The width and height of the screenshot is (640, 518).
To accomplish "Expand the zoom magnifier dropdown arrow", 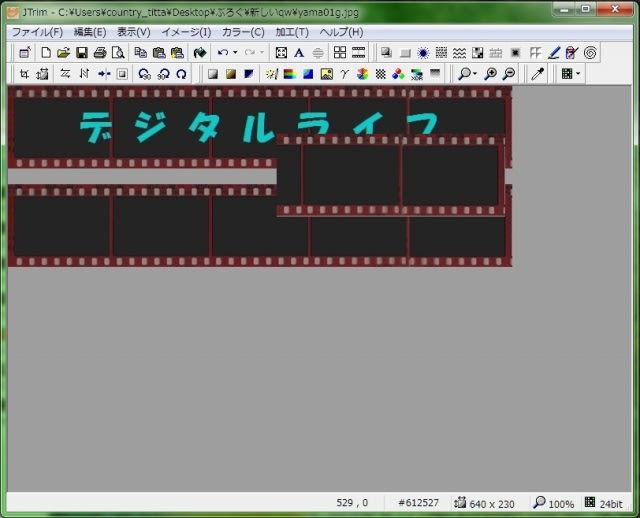I will point(474,74).
